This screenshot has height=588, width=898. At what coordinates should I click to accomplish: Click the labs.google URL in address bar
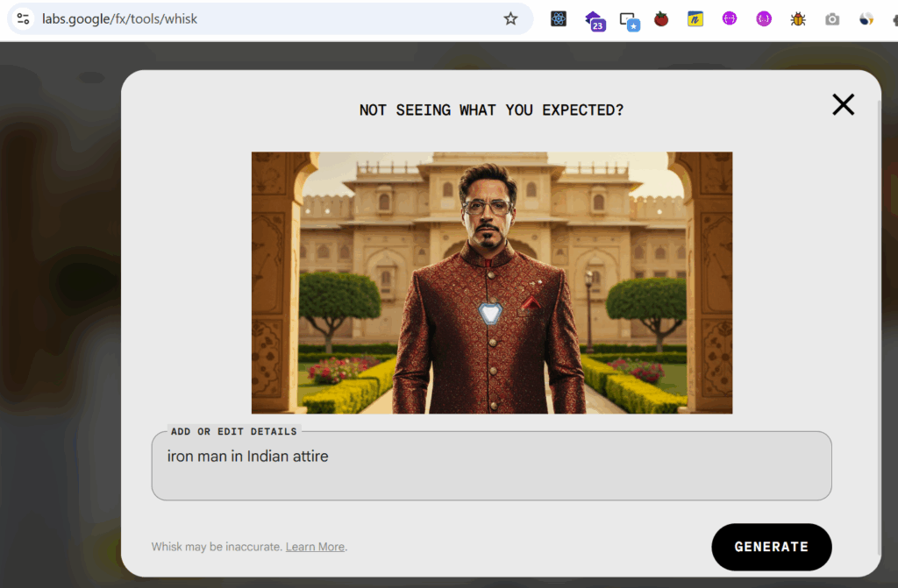point(119,18)
